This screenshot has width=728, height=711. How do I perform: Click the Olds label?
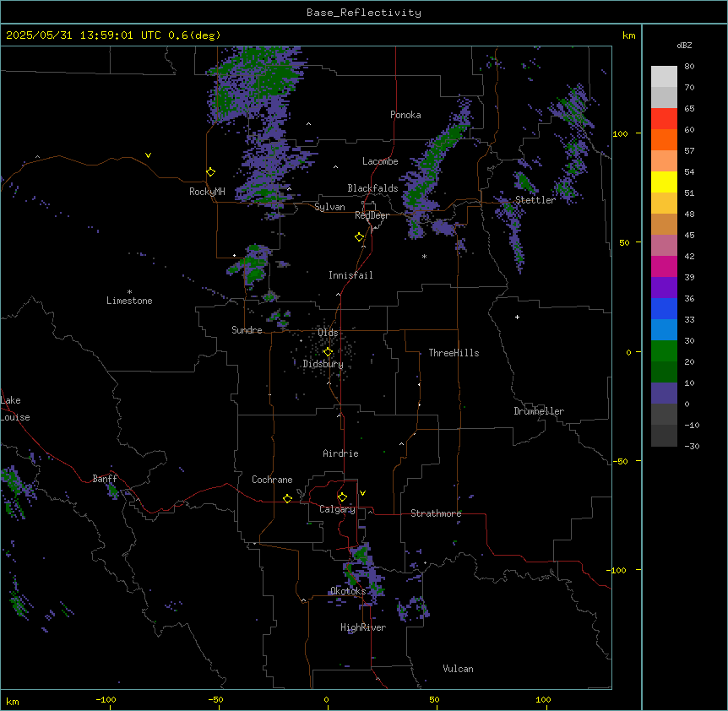[x=328, y=333]
